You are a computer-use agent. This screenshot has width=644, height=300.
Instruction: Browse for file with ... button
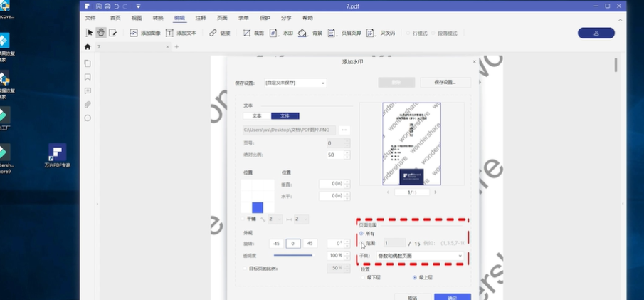(x=344, y=130)
